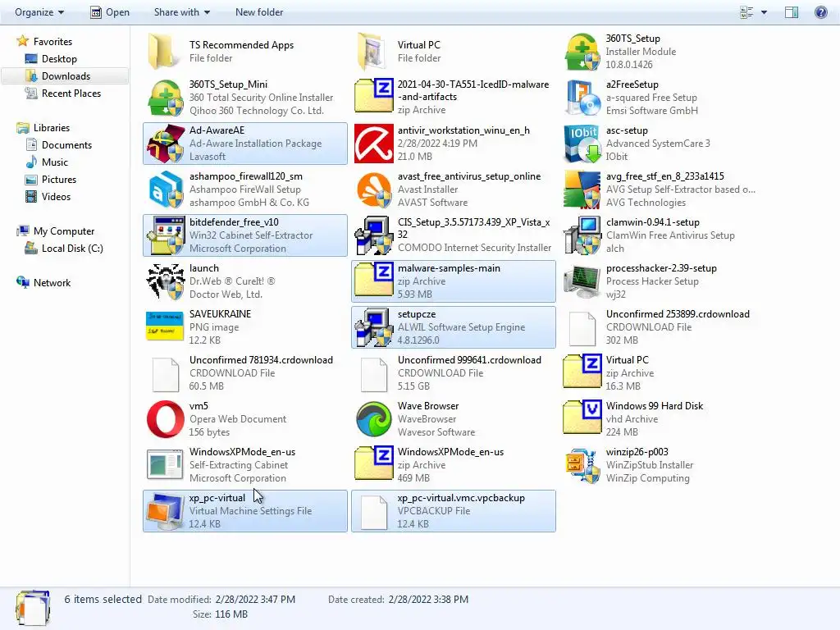Viewport: 840px width, 630px height.
Task: Expand the Share with dropdown
Action: [x=181, y=11]
